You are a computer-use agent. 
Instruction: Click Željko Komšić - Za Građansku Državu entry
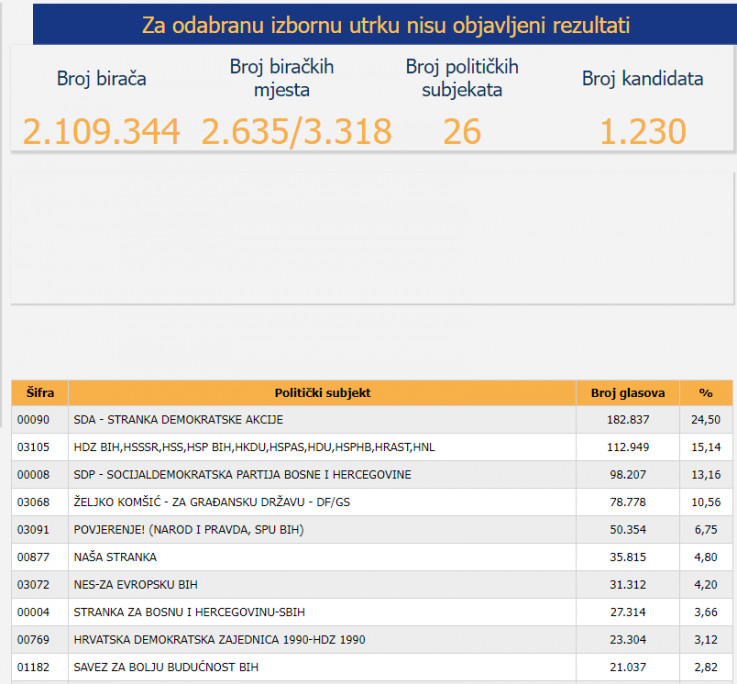pyautogui.click(x=212, y=502)
